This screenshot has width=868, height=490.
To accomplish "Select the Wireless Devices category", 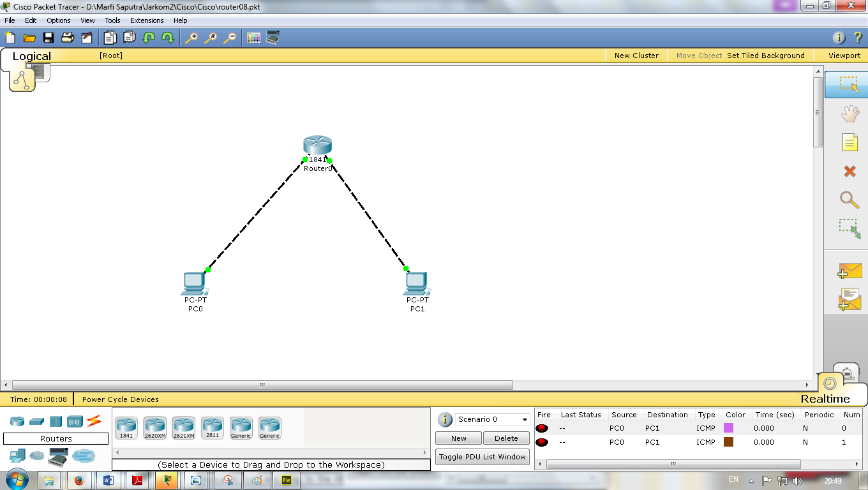I will (75, 421).
